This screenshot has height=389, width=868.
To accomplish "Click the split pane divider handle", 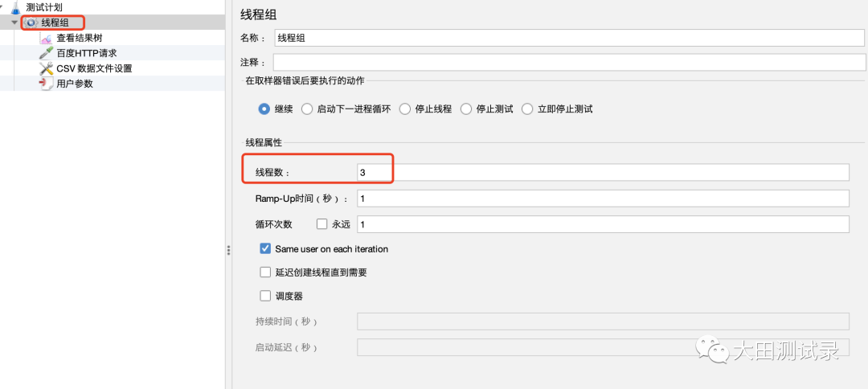I will (228, 251).
